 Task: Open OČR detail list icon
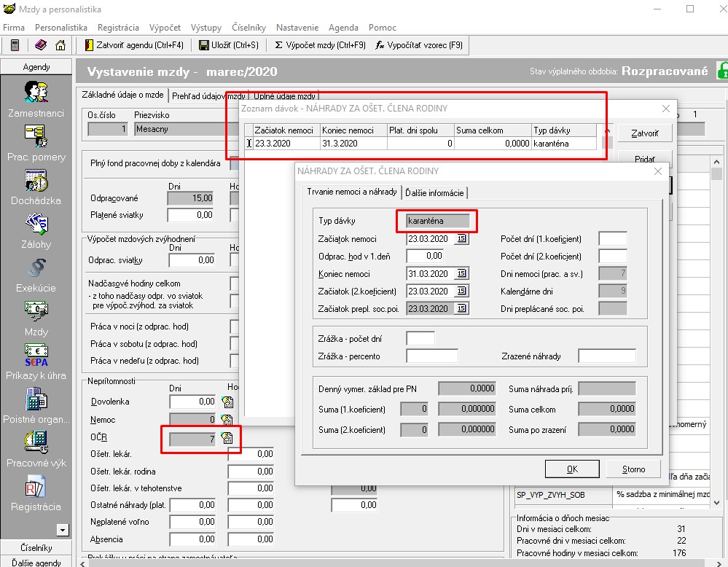pos(227,437)
